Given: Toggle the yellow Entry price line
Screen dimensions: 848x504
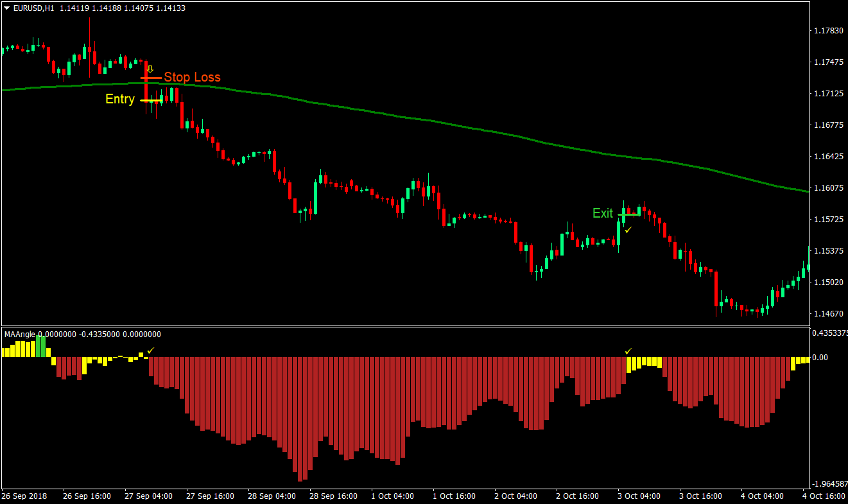Looking at the screenshot, I should coord(151,100).
